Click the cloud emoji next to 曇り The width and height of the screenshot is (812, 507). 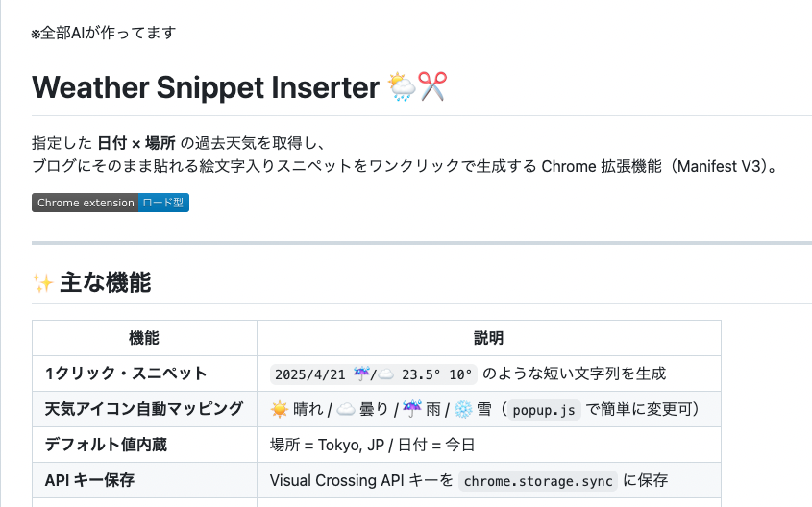345,409
